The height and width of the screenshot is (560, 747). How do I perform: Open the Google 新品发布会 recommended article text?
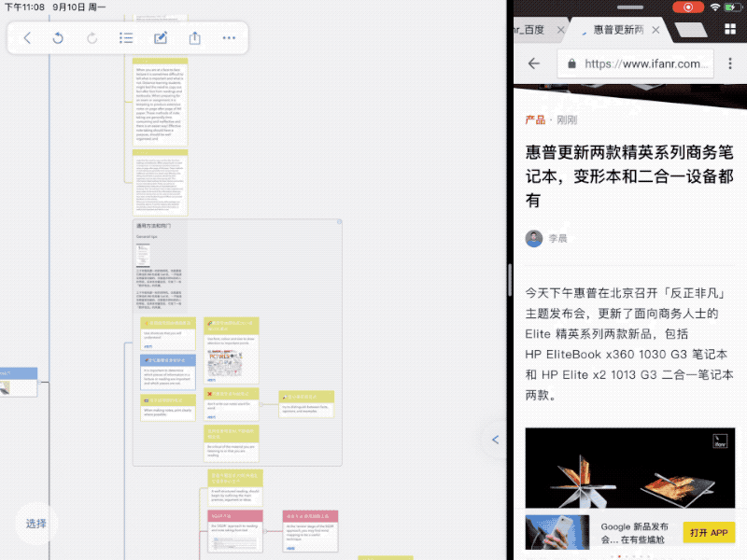[x=635, y=533]
